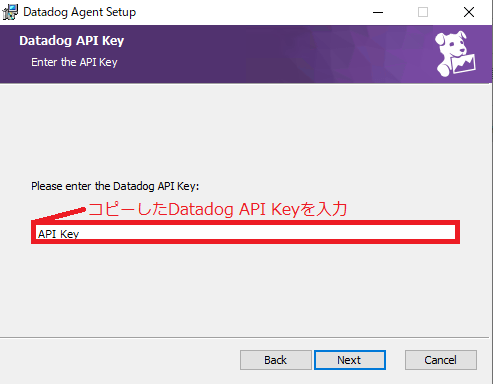Minimize the Datadog Agent Setup window
493x384 pixels.
[x=378, y=12]
